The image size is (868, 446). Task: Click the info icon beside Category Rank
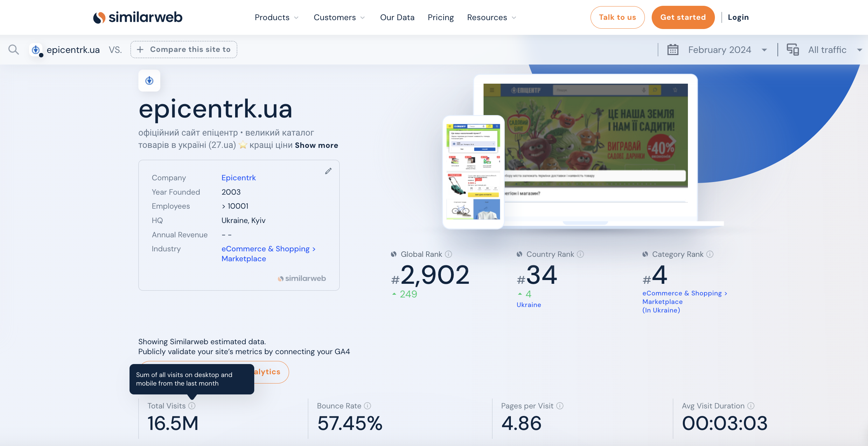[x=710, y=254]
